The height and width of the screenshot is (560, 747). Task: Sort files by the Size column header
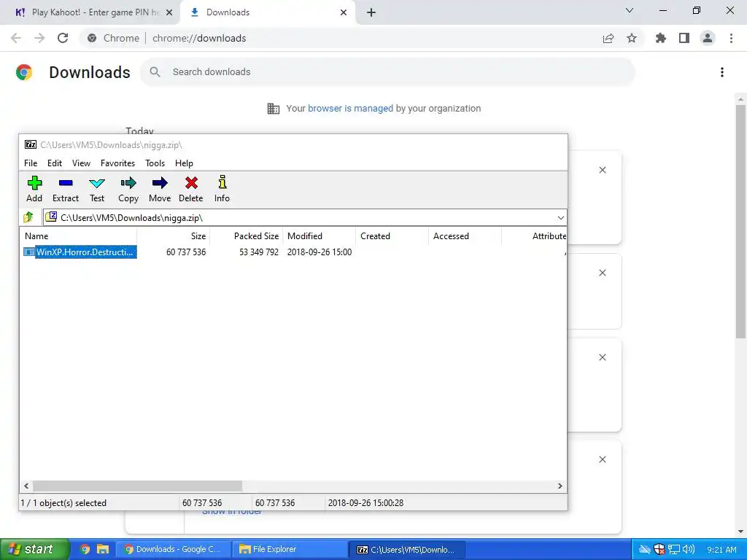click(174, 236)
